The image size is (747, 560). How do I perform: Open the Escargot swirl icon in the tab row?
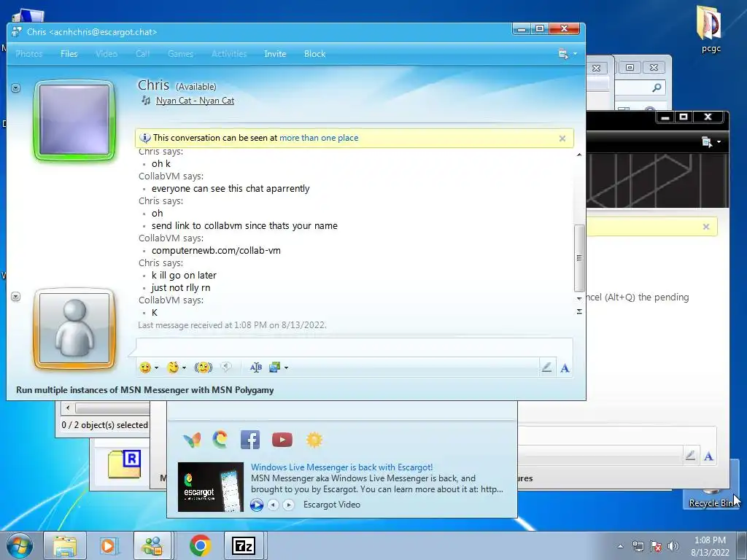(220, 440)
